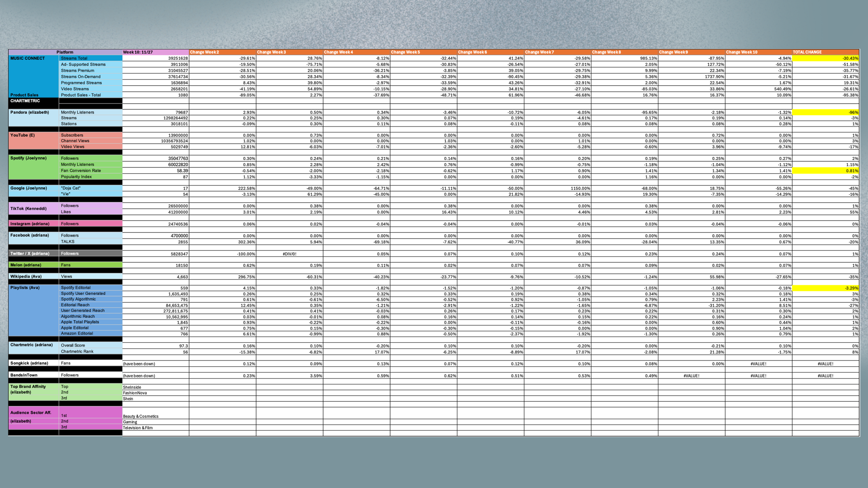Click the Pandora Streams value 1298264492
Image resolution: width=868 pixels, height=488 pixels.
[x=156, y=118]
